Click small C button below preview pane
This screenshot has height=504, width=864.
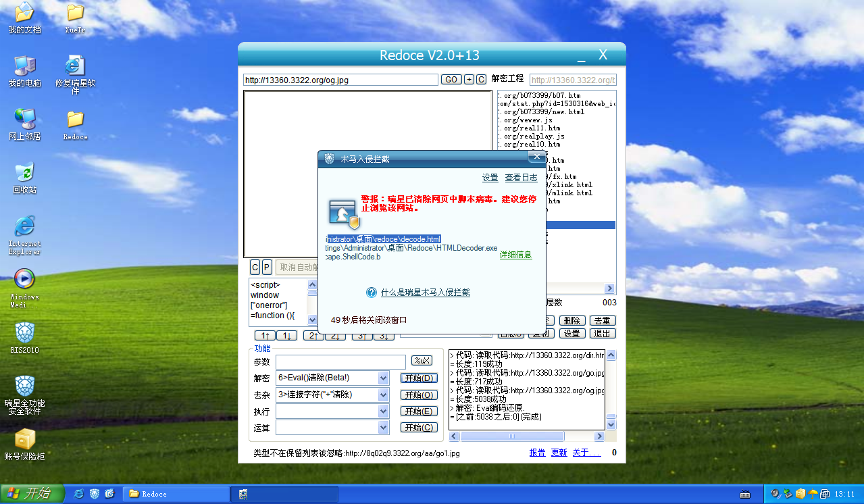click(255, 268)
